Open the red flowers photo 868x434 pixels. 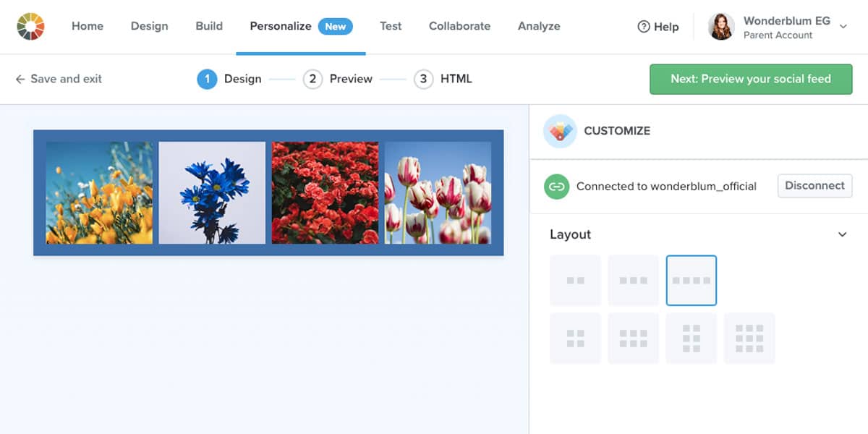(x=325, y=192)
